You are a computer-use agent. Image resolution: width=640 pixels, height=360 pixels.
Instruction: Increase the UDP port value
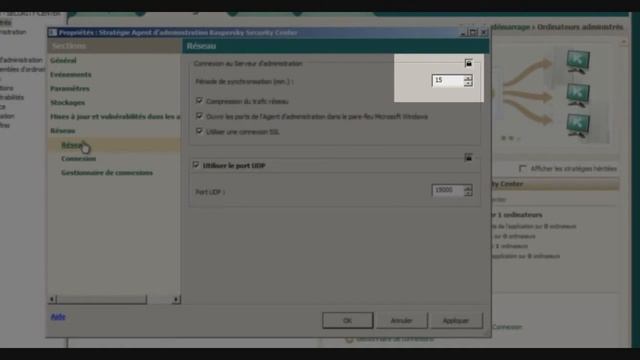coord(468,187)
